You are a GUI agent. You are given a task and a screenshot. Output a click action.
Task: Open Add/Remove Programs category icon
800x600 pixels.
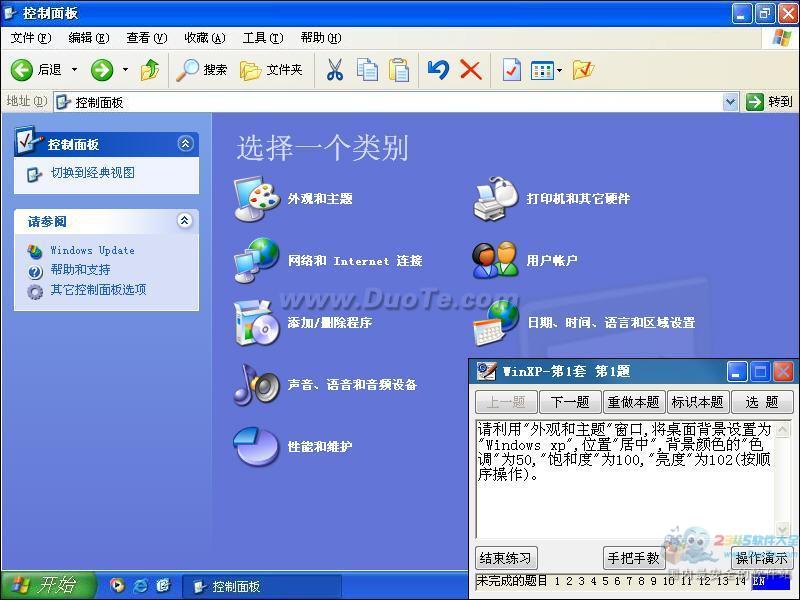[257, 322]
